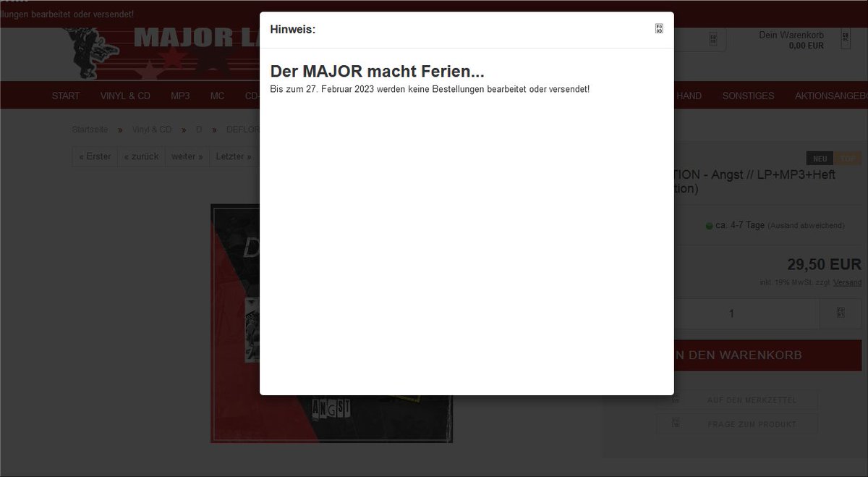868x477 pixels.
Task: Go weiter » to next product
Action: [x=187, y=156]
